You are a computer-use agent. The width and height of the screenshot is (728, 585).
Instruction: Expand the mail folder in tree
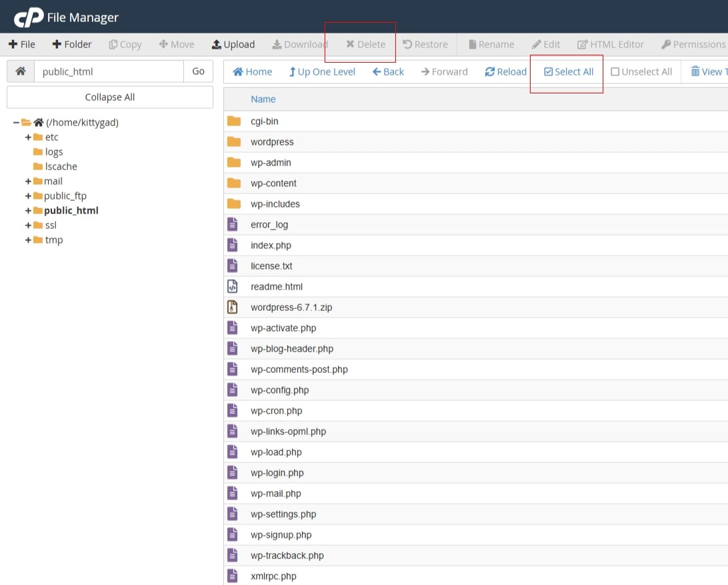click(x=28, y=181)
